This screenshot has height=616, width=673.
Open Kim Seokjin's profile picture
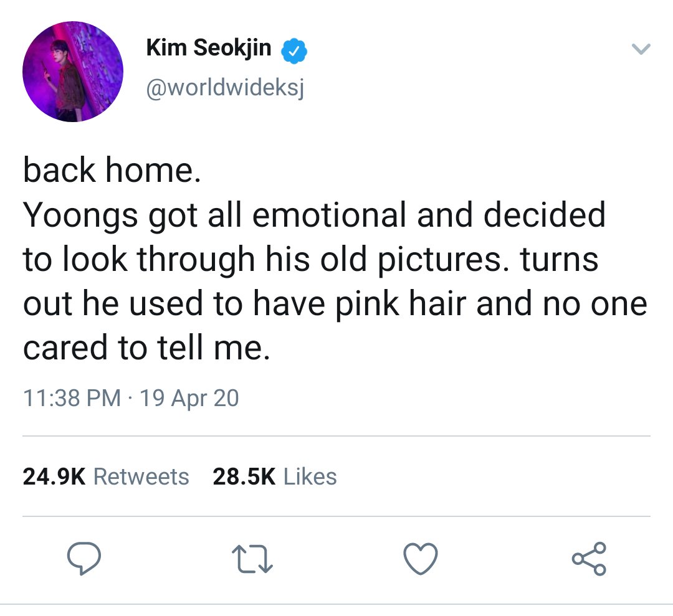73,72
